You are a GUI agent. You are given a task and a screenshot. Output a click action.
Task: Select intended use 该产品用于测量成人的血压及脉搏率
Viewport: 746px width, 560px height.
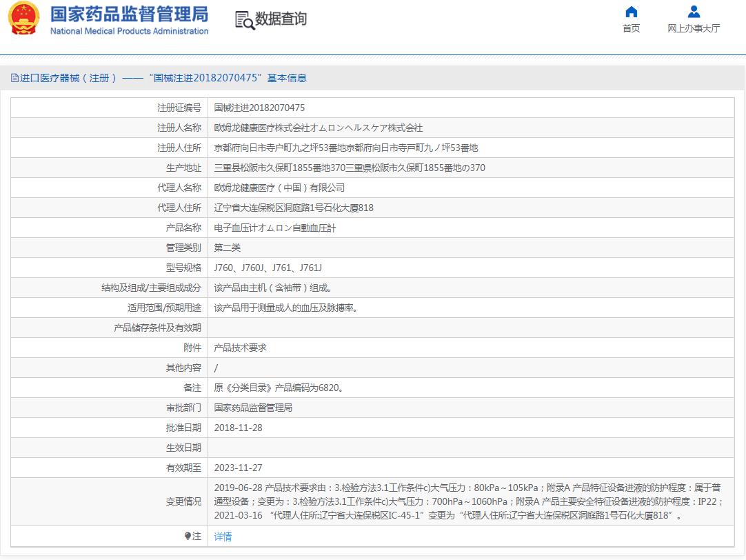(286, 308)
